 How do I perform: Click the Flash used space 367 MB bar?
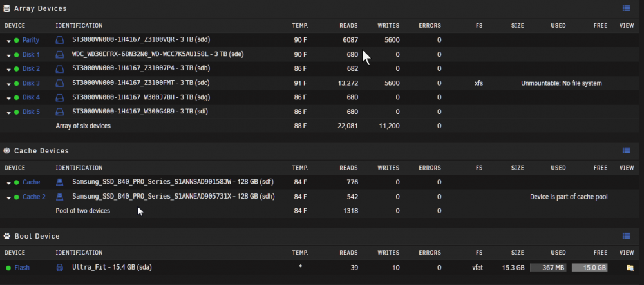click(548, 268)
